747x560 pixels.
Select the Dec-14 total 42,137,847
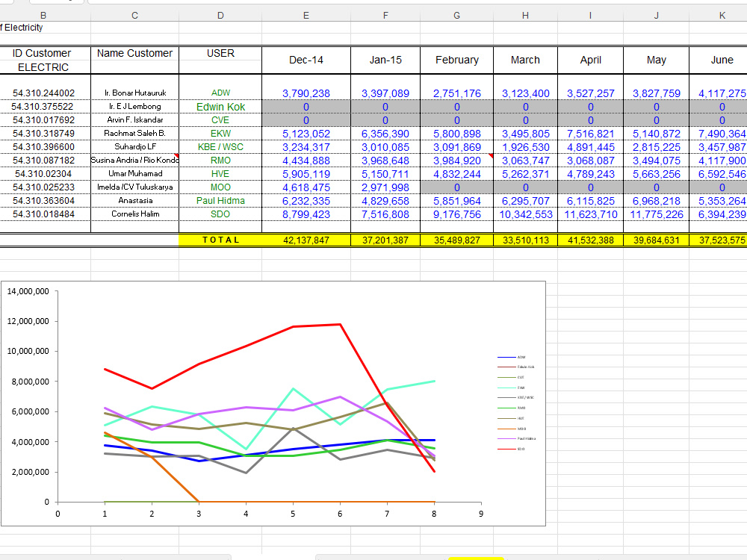click(x=306, y=240)
